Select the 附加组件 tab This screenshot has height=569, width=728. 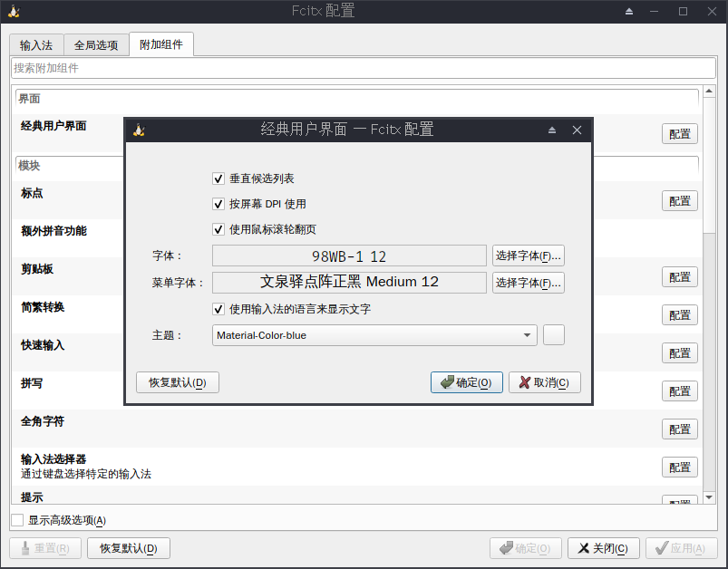pyautogui.click(x=161, y=44)
